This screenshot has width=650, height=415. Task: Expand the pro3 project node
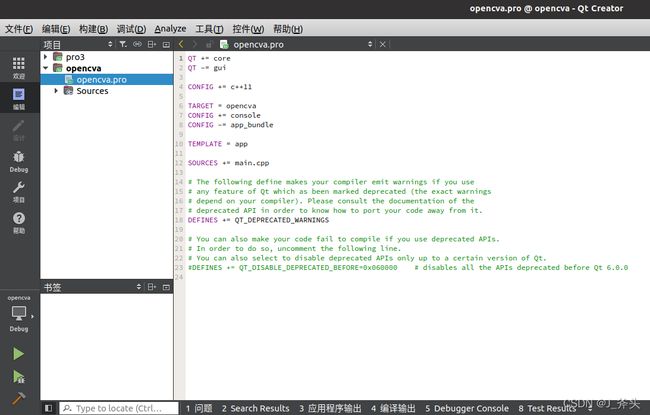pos(46,57)
